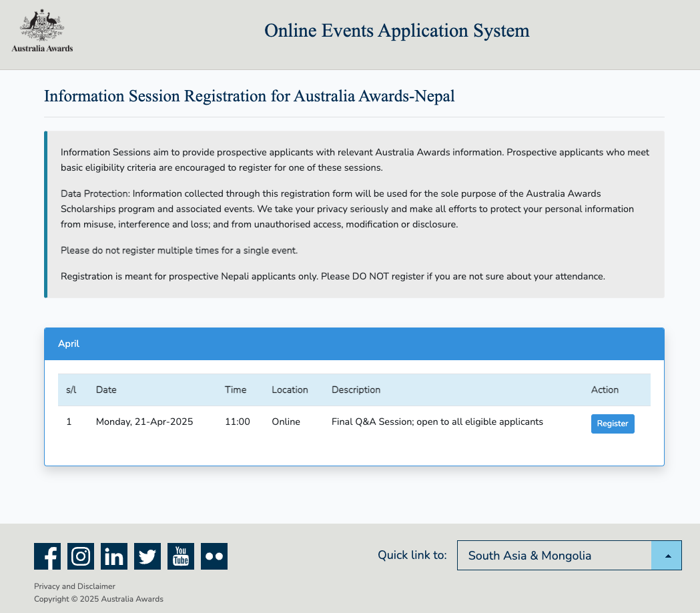Click serial number 1 in the table

pyautogui.click(x=69, y=422)
